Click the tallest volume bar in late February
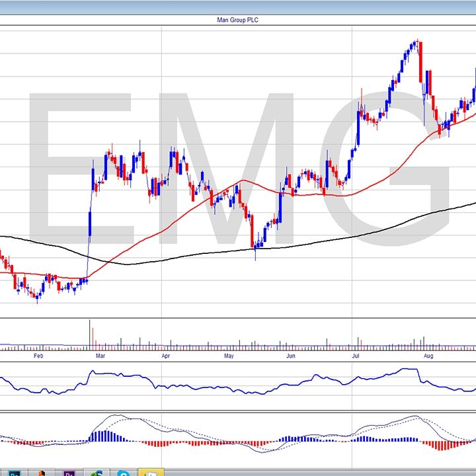 point(89,333)
